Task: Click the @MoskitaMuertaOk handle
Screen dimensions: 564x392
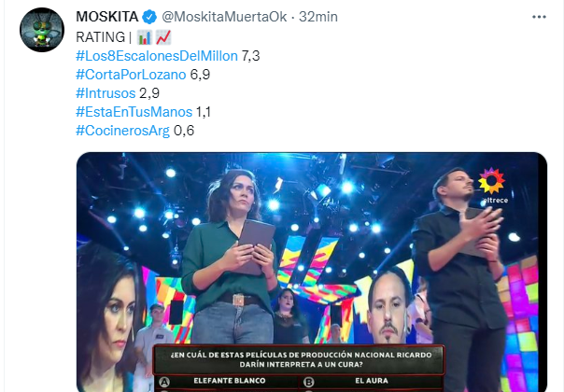Action: pos(224,17)
